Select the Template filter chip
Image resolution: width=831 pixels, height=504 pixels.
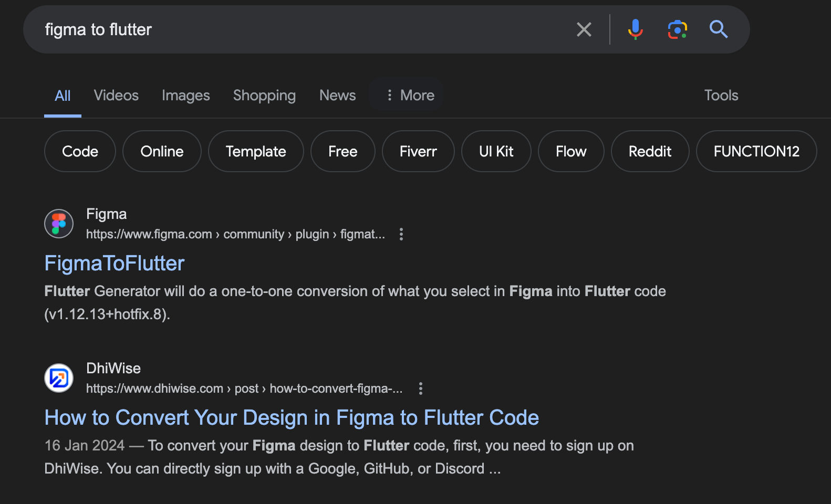[256, 151]
